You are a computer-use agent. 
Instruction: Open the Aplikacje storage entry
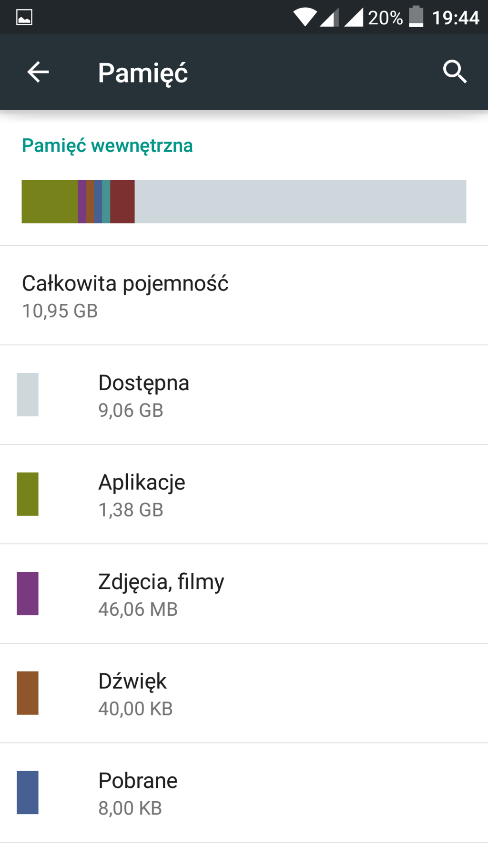click(x=244, y=495)
